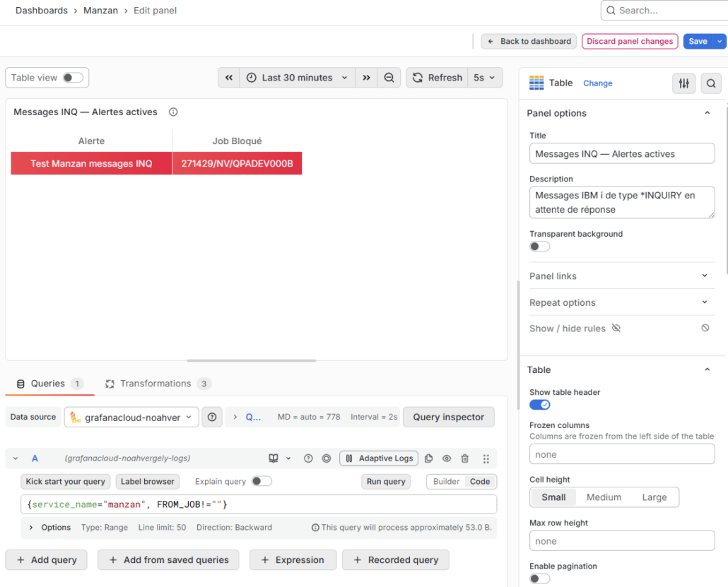Duplicate query A

428,458
